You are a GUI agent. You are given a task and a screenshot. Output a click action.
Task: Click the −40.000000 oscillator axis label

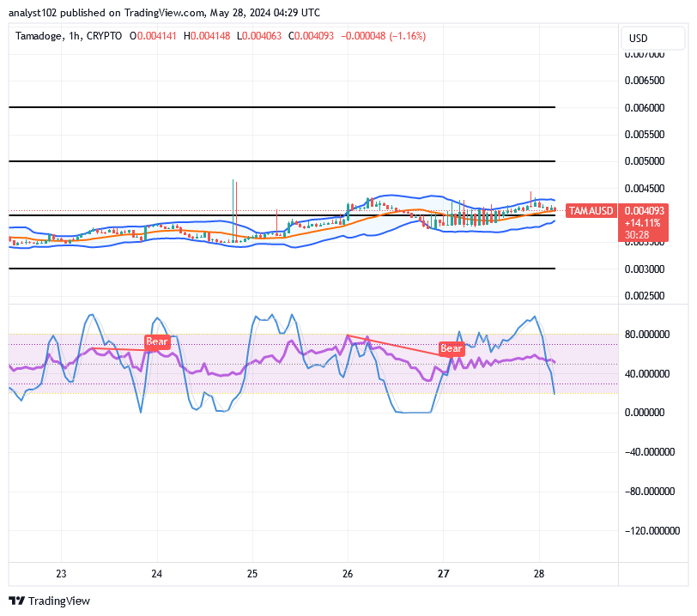(650, 452)
